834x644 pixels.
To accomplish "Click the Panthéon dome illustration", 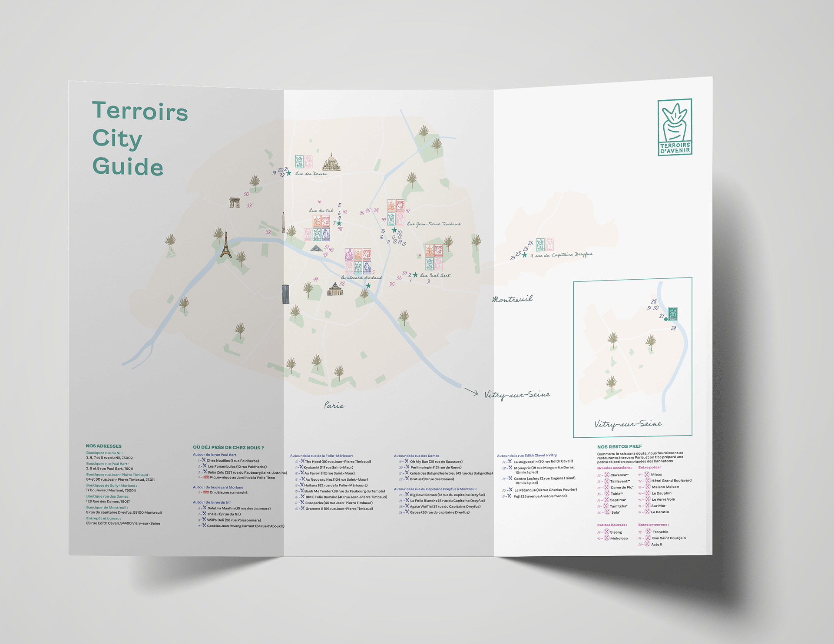I will 335,289.
